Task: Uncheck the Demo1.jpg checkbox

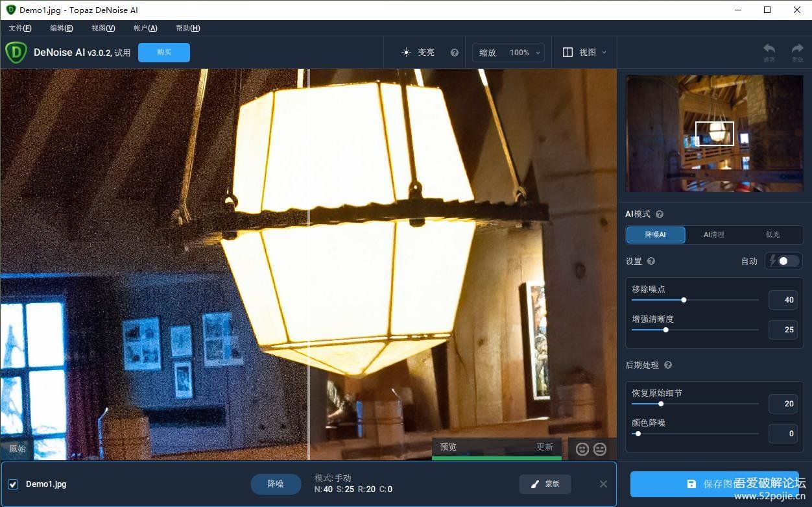Action: coord(14,484)
